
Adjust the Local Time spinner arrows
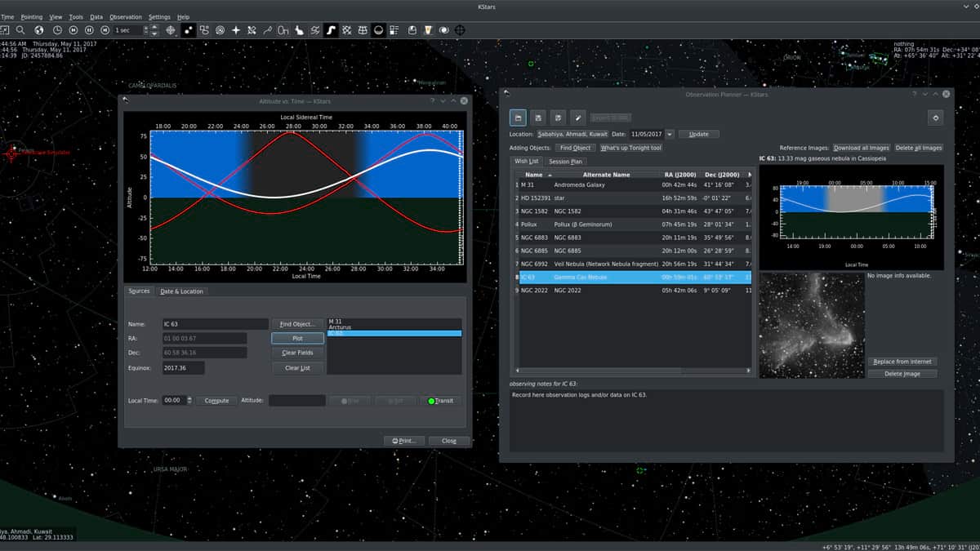189,401
